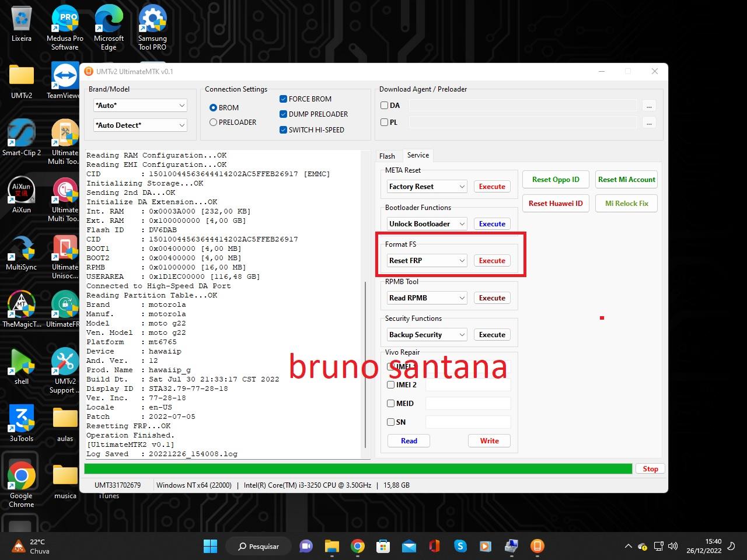The width and height of the screenshot is (747, 560).
Task: Expand the Reset FRP dropdown
Action: (427, 261)
